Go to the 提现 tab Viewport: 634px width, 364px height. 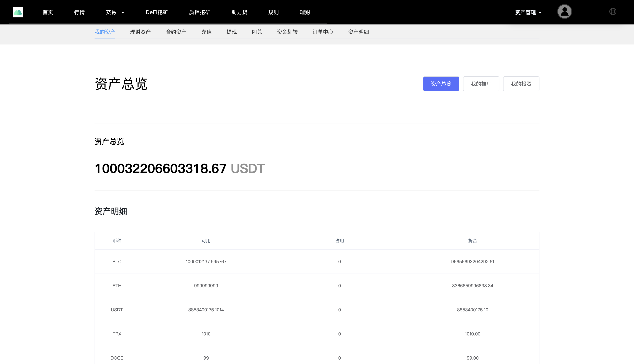232,32
